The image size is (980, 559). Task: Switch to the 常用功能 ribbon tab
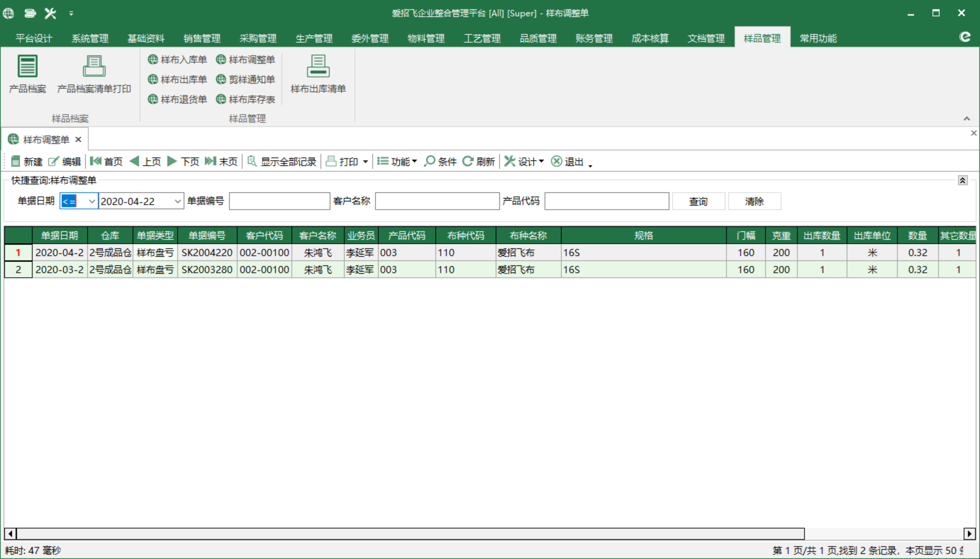pos(818,38)
